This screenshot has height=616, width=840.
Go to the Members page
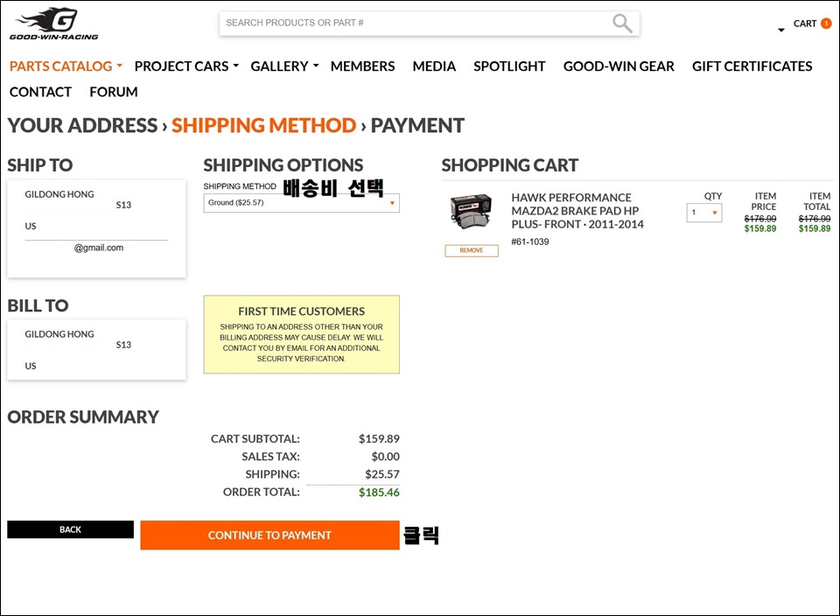pos(362,66)
